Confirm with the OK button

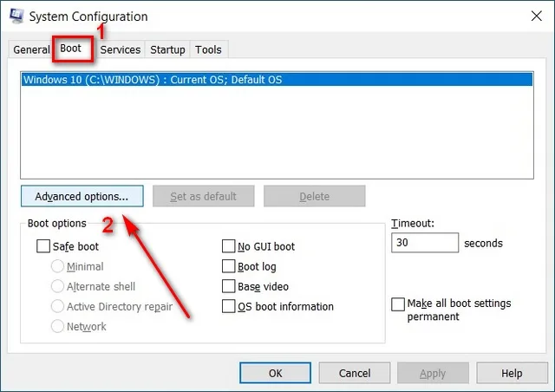[x=276, y=373]
